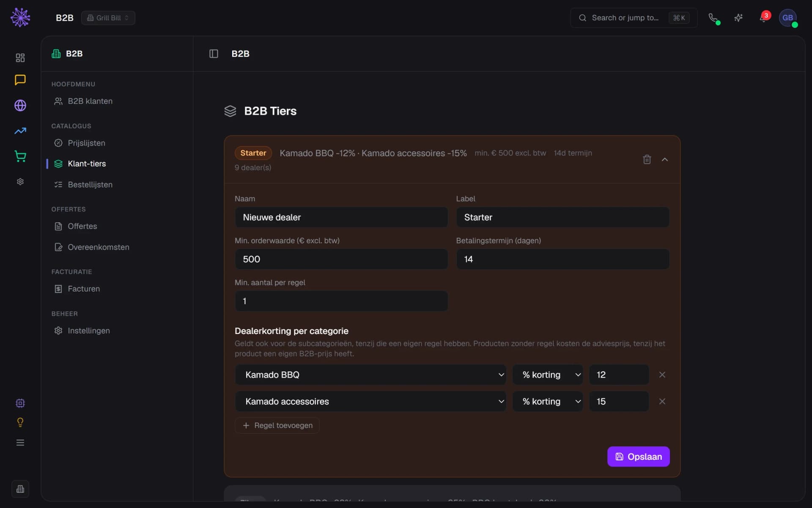Open the small gear icon in left rail
The image size is (812, 508).
[20, 182]
